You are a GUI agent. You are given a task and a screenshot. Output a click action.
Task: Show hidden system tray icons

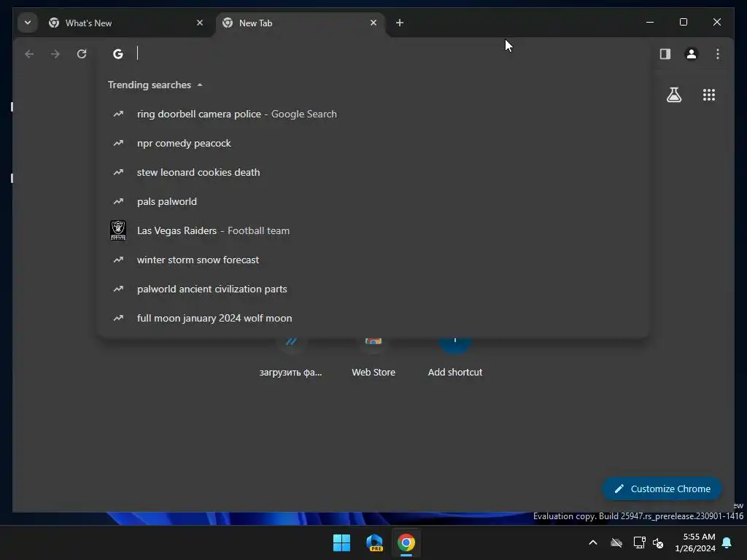[x=593, y=542]
